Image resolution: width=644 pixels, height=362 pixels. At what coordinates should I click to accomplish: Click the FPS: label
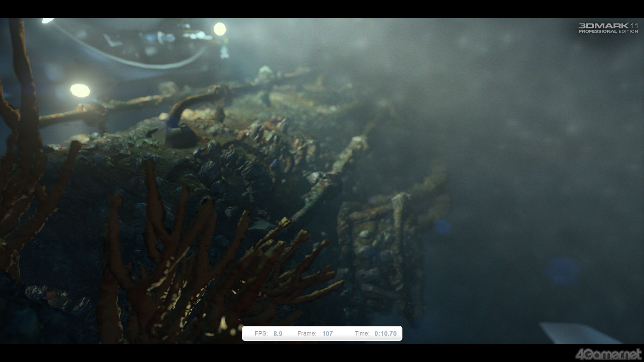coord(261,334)
